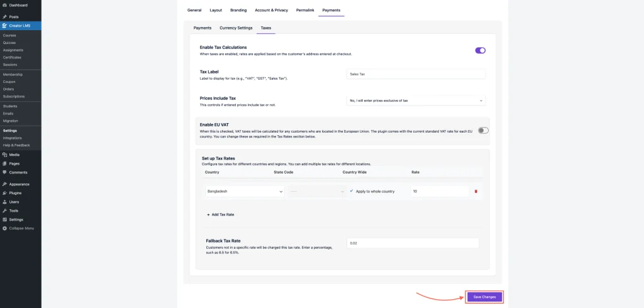Click the Collapse Menu icon

tap(5, 228)
